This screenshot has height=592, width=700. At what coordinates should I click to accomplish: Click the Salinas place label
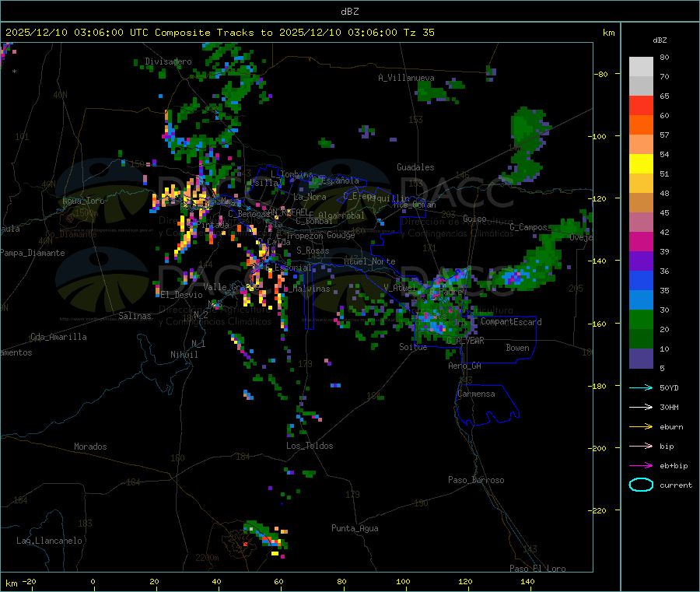tap(135, 316)
